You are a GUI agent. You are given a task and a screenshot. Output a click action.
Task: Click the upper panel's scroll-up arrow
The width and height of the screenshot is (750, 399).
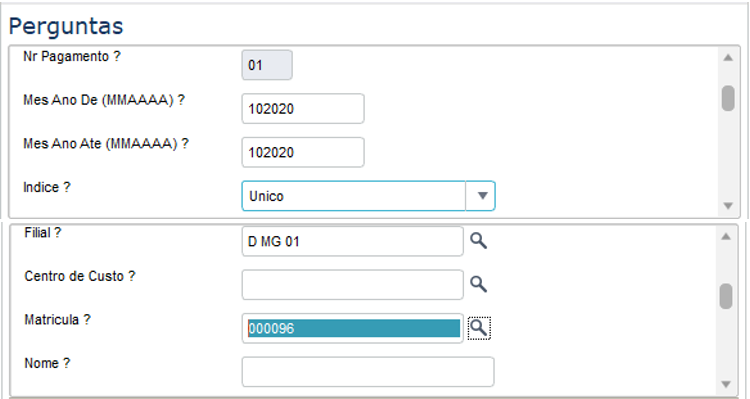click(x=728, y=57)
